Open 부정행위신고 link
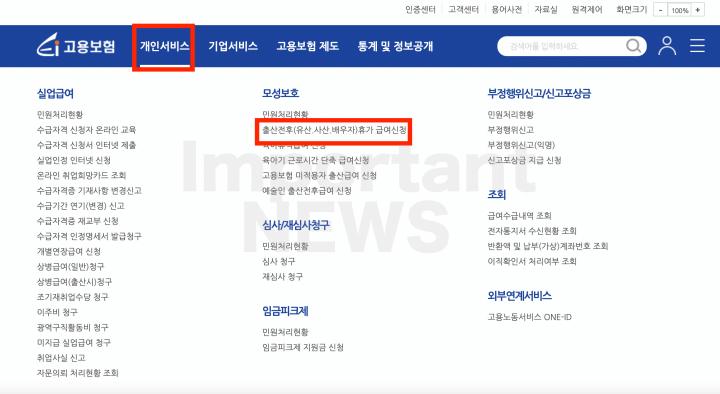720x394 pixels. click(510, 130)
